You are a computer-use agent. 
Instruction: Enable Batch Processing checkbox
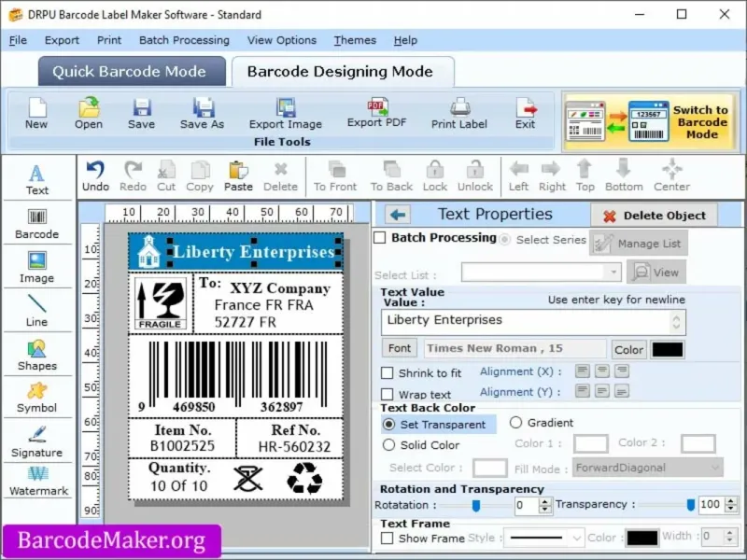coord(380,238)
